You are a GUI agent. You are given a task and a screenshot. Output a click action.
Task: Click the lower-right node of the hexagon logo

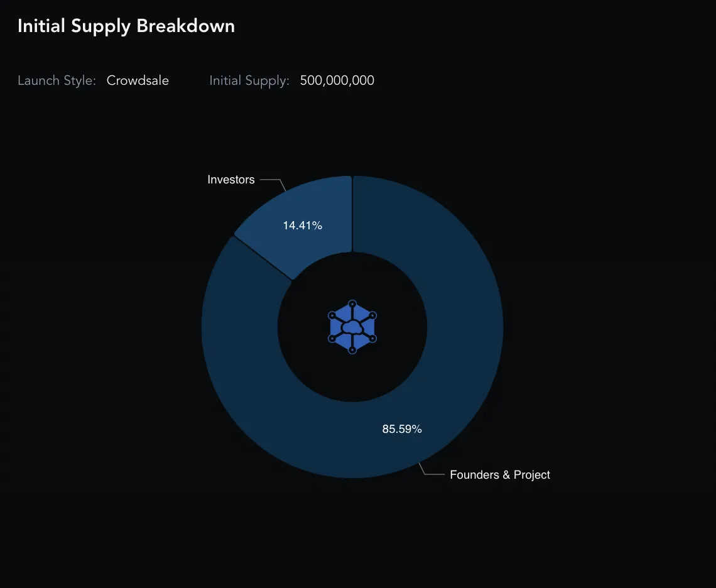click(x=372, y=339)
